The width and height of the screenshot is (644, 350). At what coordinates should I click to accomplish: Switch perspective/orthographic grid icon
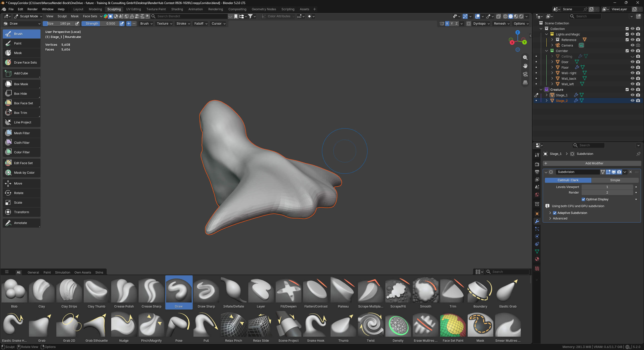(525, 82)
